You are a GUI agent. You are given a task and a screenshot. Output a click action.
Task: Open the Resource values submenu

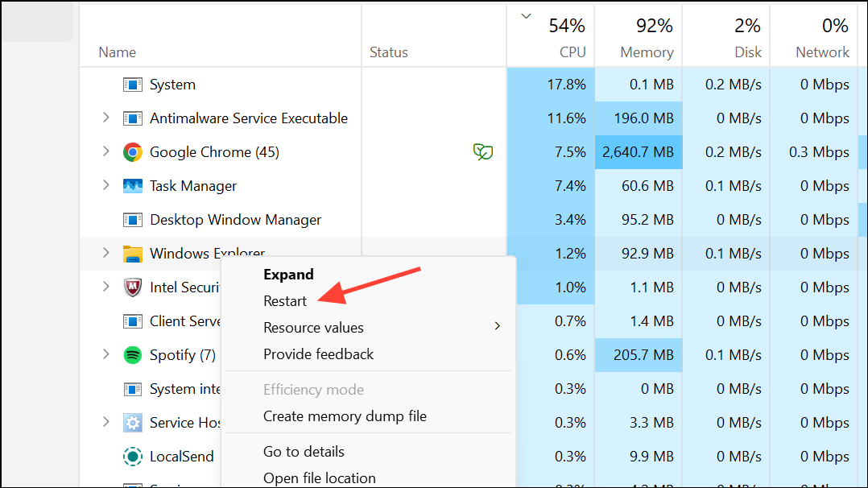(313, 327)
